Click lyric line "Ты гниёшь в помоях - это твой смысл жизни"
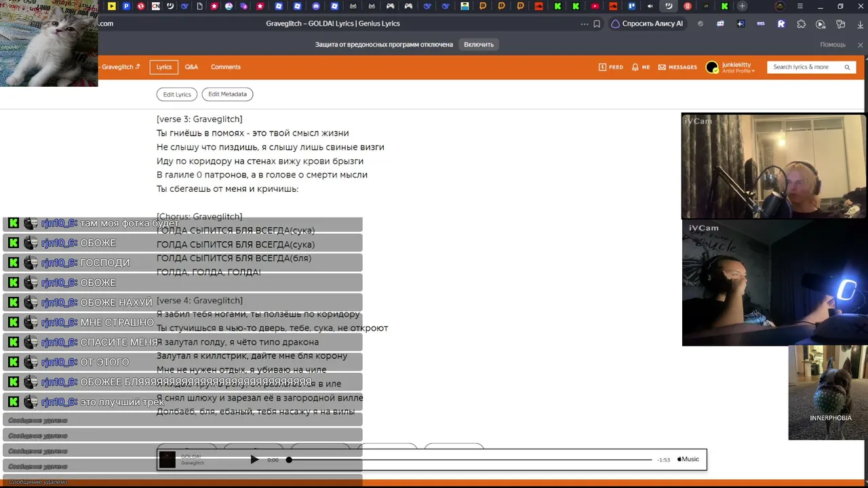The width and height of the screenshot is (868, 488). tap(253, 134)
